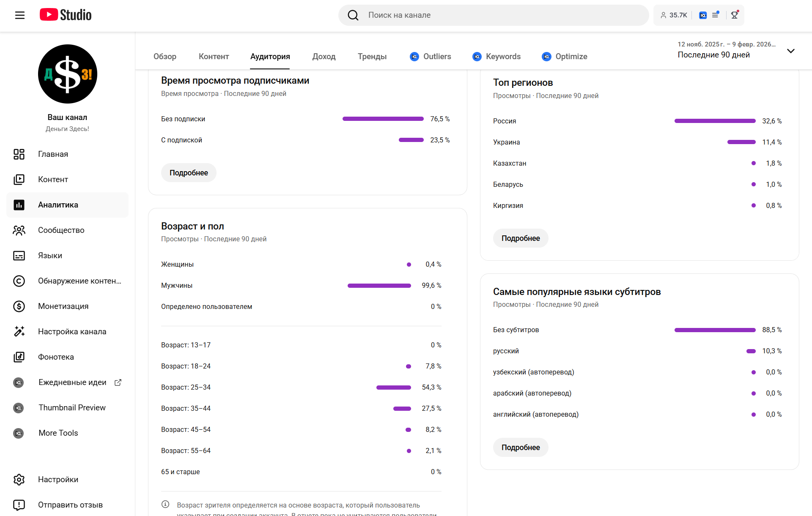Viewport: 812px width, 516px height.
Task: Click the search magnifier icon
Action: tap(353, 15)
